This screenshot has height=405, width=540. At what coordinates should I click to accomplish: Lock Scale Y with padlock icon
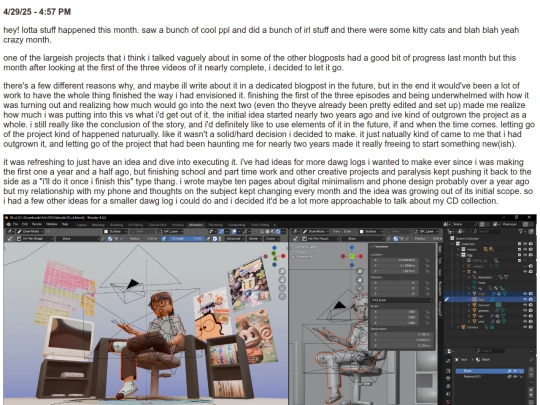click(x=427, y=317)
